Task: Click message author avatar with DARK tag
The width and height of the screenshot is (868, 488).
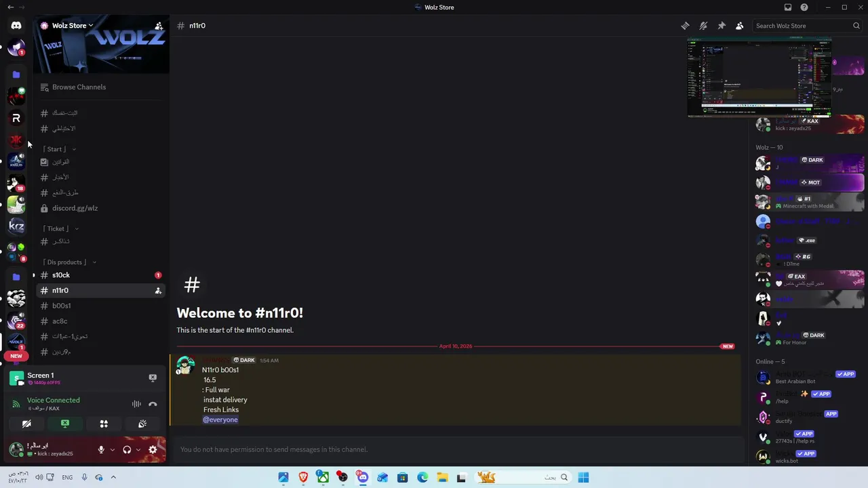Action: pos(186,366)
